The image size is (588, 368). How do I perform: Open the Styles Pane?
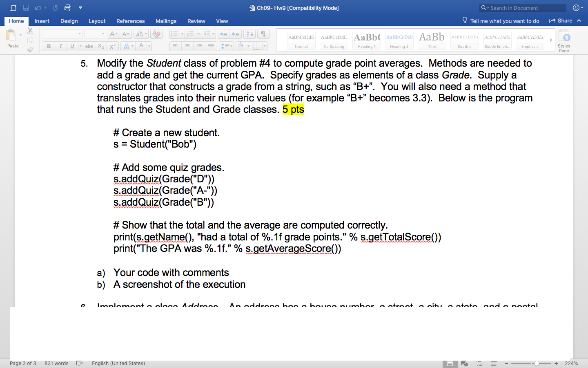[x=564, y=40]
